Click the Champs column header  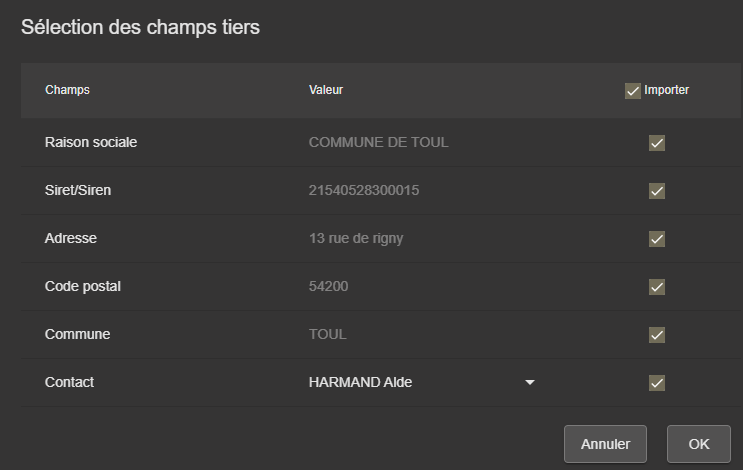(67, 90)
